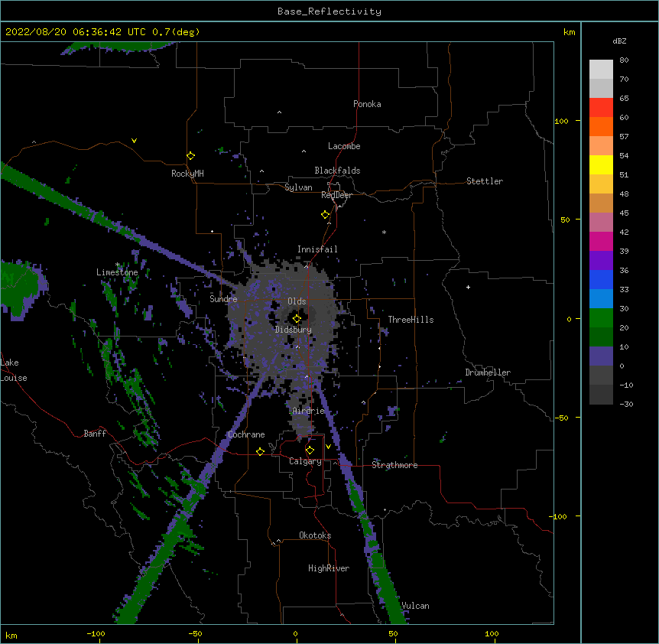This screenshot has width=659, height=644.
Task: Click the Strathmore town label
Action: coord(394,465)
